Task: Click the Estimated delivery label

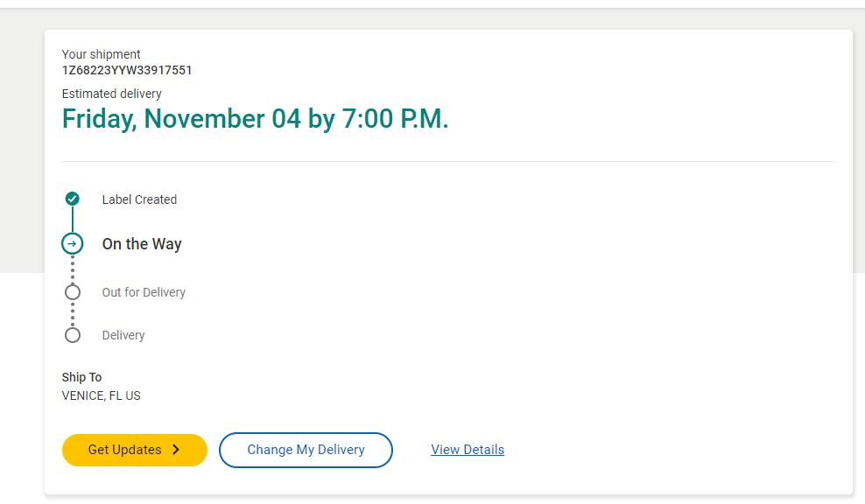Action: click(111, 94)
